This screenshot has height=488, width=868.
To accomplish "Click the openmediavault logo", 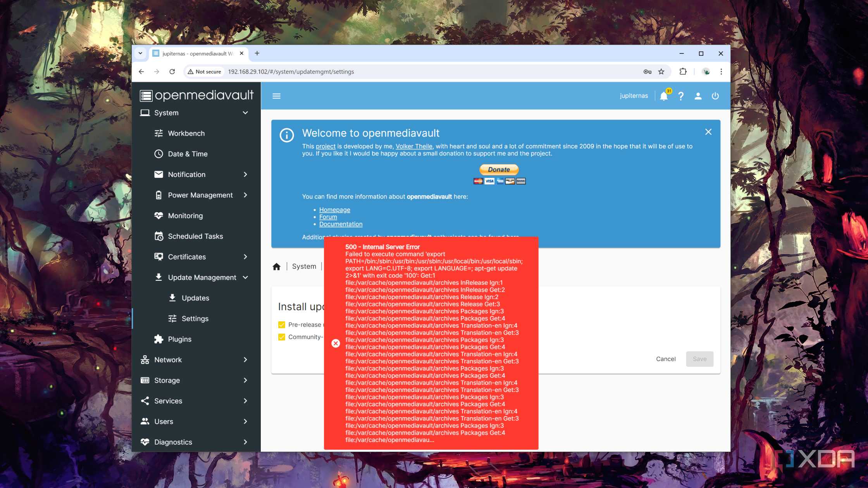I will tap(196, 95).
